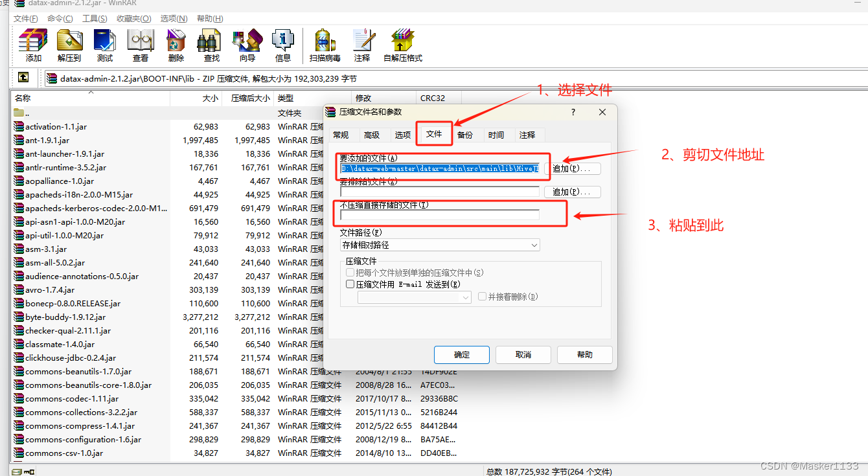Click the up-one-level arrow icon

click(x=23, y=78)
